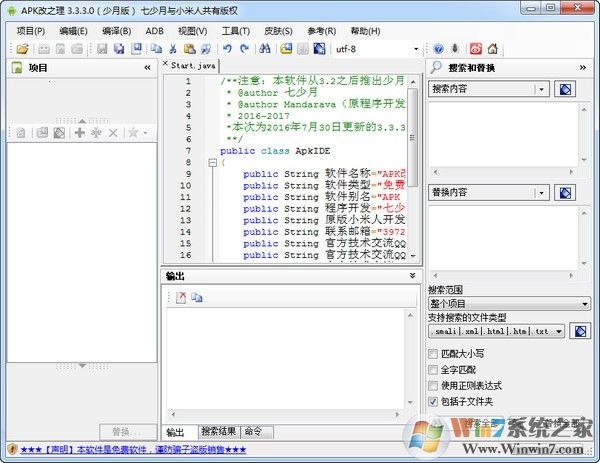The width and height of the screenshot is (600, 463).
Task: Click the 【声明】free software notice link
Action: coord(133,449)
